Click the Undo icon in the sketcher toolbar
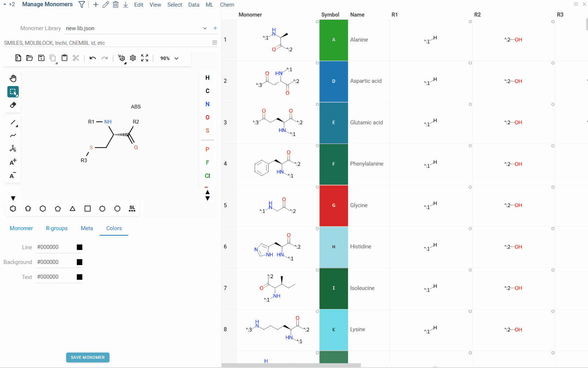 92,58
